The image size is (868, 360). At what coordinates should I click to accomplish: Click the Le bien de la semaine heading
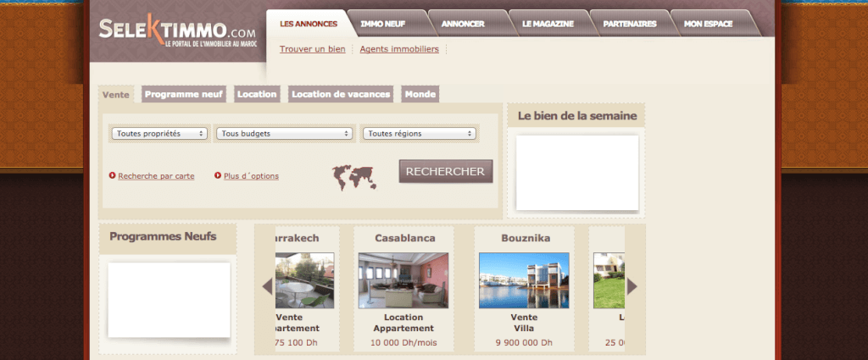pos(577,116)
